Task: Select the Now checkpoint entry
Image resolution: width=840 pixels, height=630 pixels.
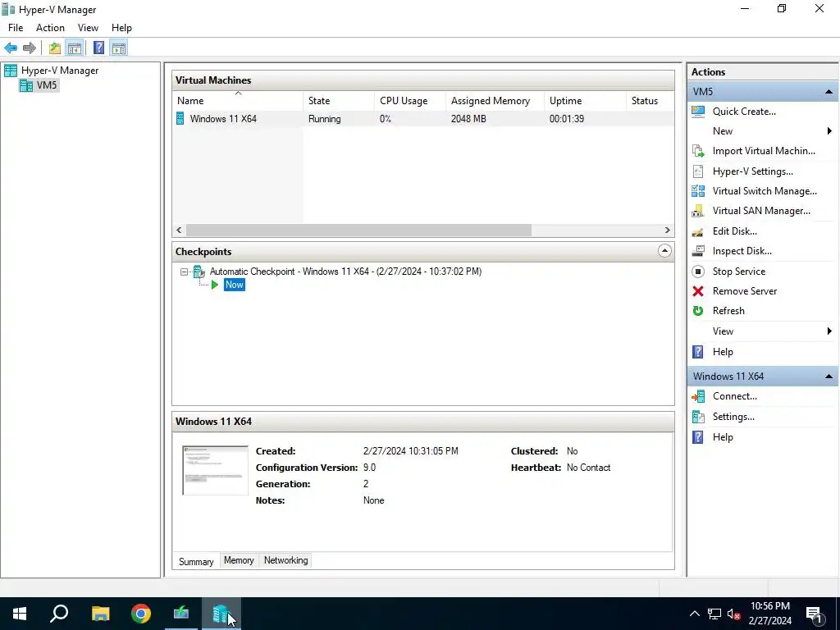Action: point(234,285)
